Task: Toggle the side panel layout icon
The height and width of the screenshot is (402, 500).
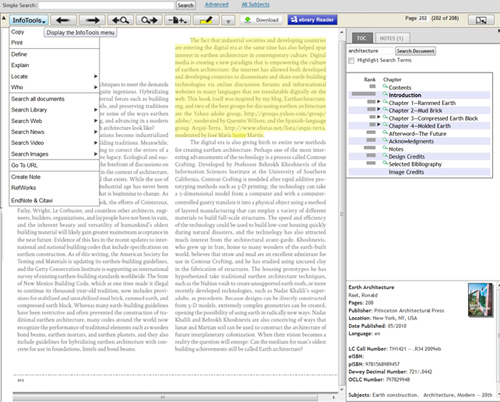Action: pyautogui.click(x=481, y=20)
